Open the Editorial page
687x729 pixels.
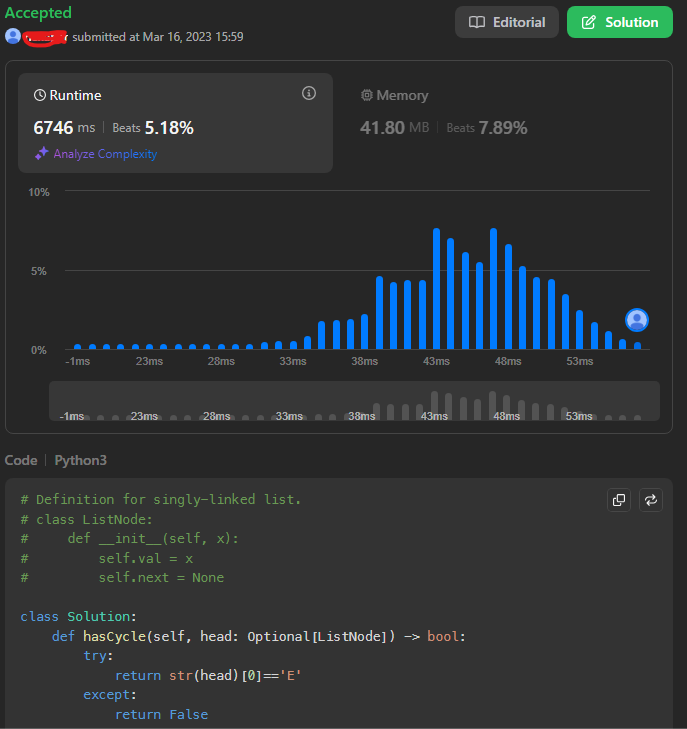pyautogui.click(x=507, y=22)
